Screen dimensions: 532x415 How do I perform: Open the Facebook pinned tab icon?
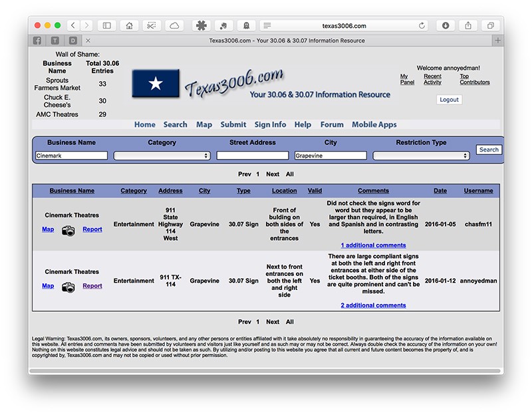[x=38, y=41]
